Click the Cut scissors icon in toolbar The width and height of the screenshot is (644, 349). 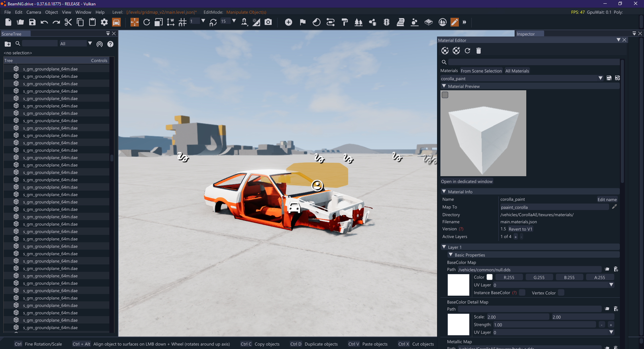[68, 22]
